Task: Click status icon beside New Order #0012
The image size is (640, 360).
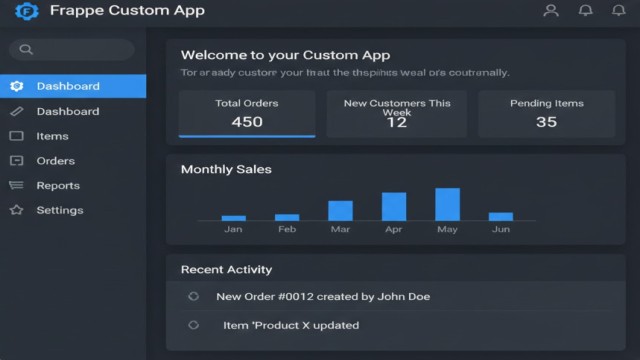Action: pyautogui.click(x=193, y=296)
